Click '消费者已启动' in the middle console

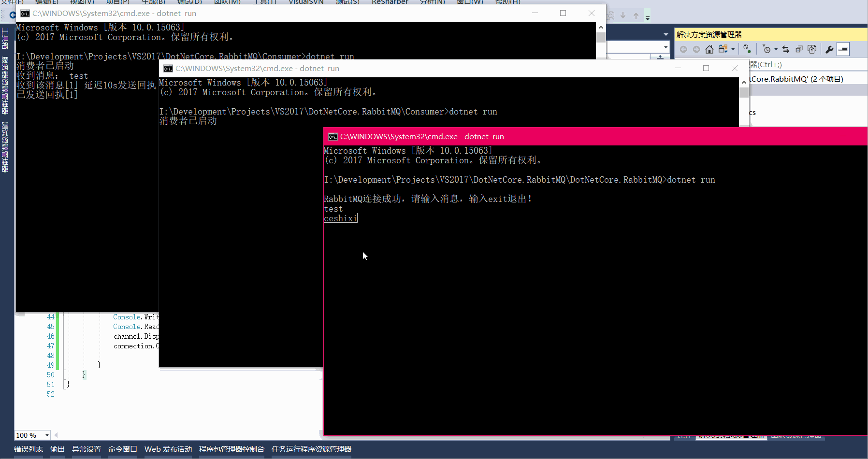click(188, 121)
